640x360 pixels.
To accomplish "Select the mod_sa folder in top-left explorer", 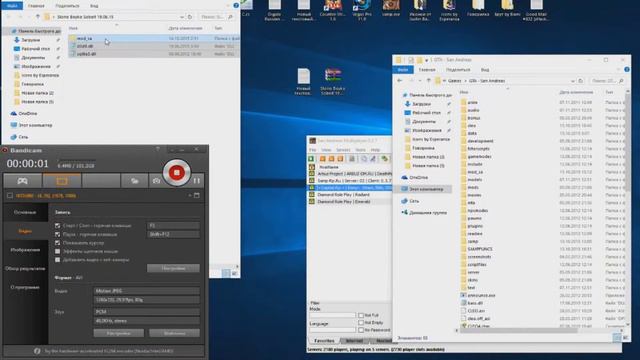I will point(84,38).
